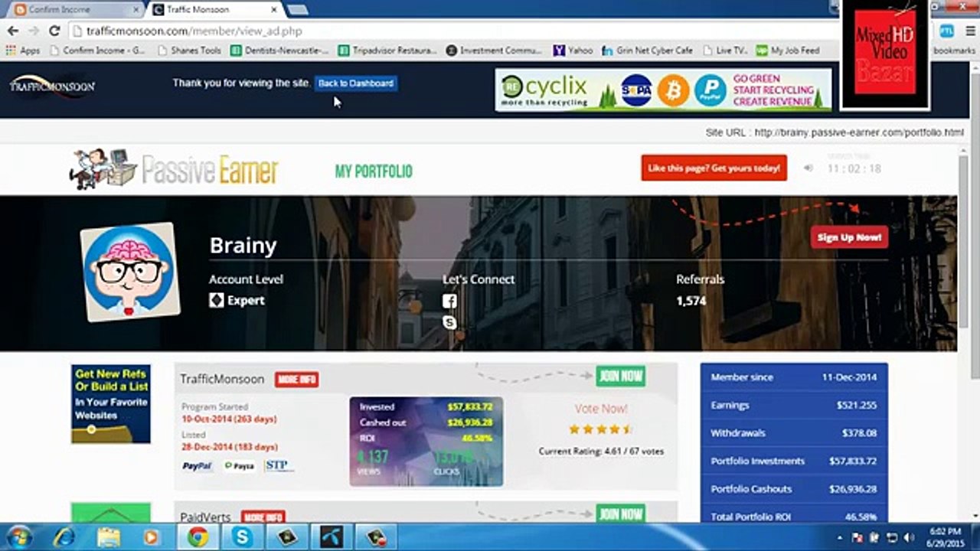Open a new browser tab
The width and height of the screenshot is (980, 551).
click(297, 9)
